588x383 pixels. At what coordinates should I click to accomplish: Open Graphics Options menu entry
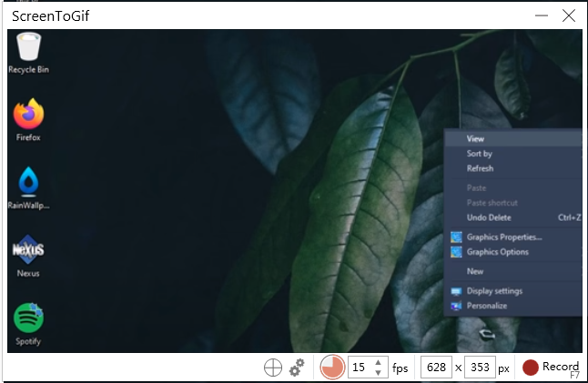click(513, 252)
